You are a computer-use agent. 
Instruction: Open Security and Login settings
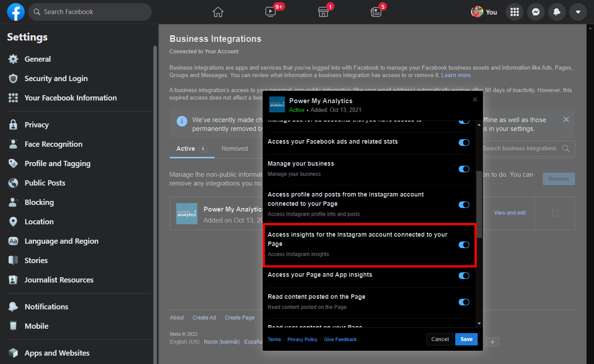click(x=56, y=78)
